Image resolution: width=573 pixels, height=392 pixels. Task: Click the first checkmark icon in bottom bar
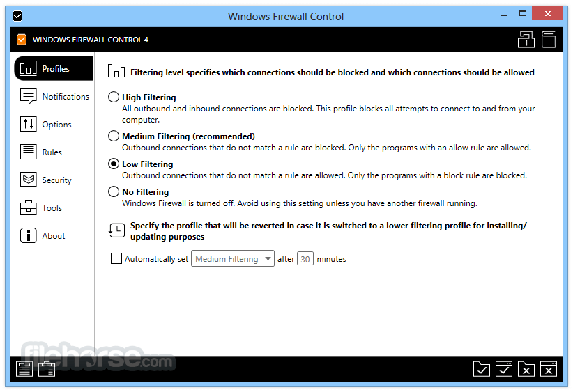[482, 369]
